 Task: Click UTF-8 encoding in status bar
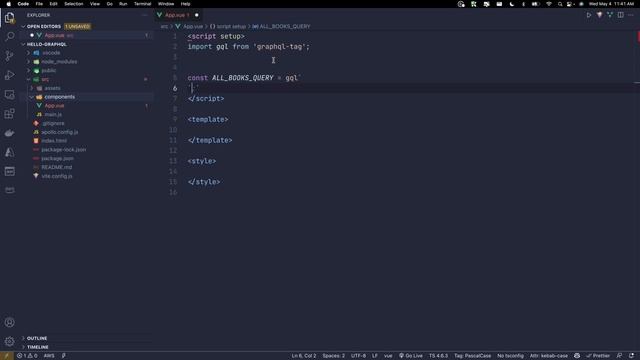pyautogui.click(x=358, y=356)
